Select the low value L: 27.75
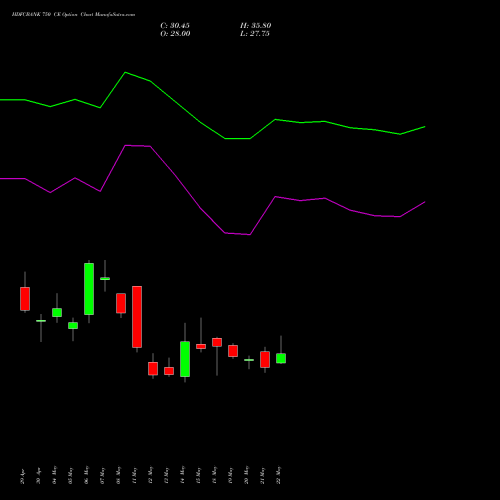 255,34
